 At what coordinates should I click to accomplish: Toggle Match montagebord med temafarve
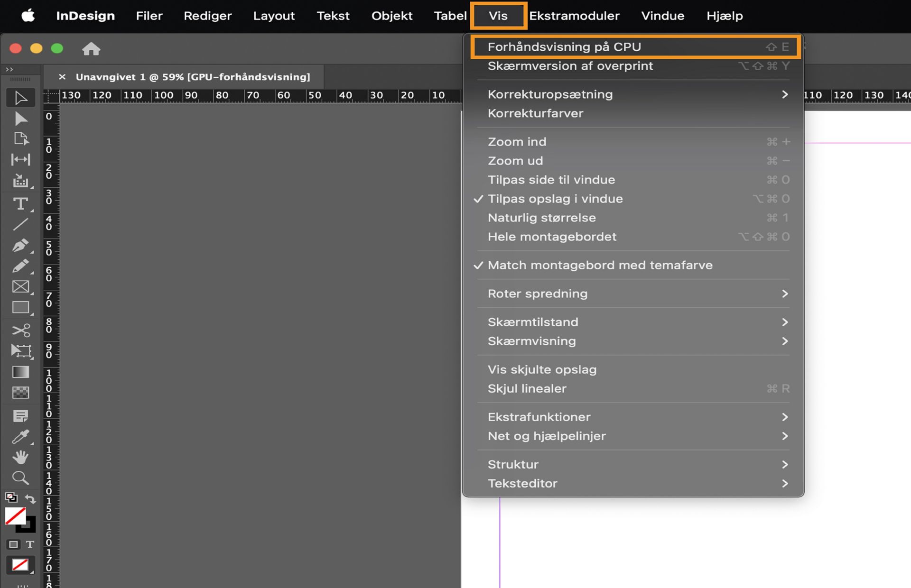(600, 265)
